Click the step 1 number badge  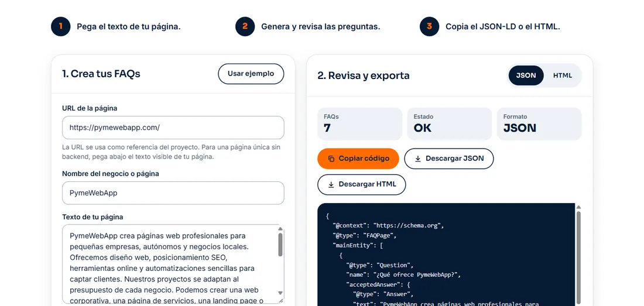click(x=61, y=27)
